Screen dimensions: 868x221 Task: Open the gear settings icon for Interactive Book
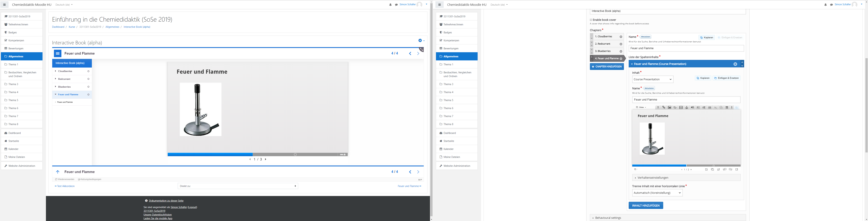pos(420,40)
